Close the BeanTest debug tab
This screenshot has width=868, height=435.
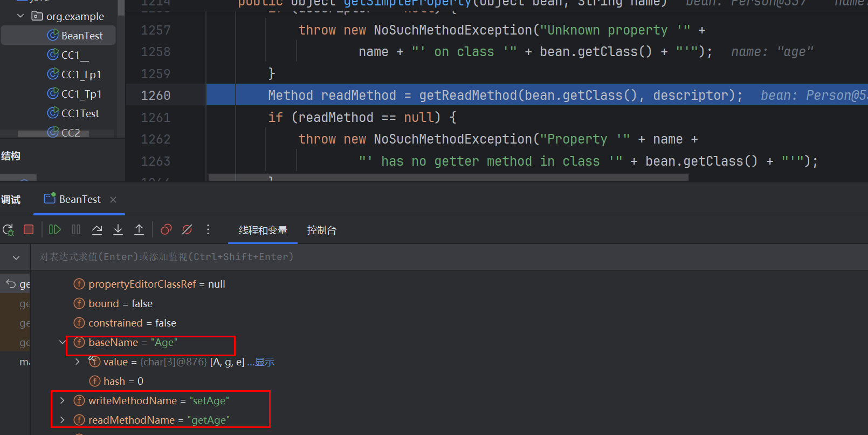point(113,200)
